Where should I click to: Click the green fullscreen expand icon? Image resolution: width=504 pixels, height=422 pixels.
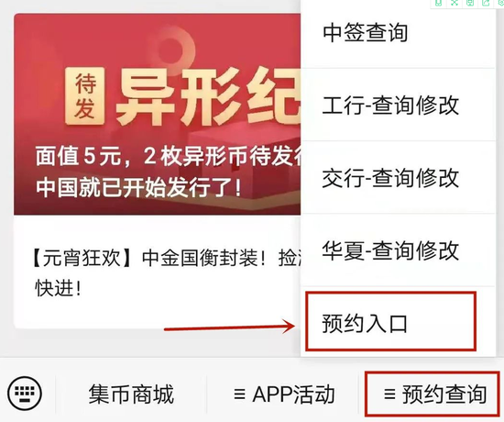(x=455, y=3)
